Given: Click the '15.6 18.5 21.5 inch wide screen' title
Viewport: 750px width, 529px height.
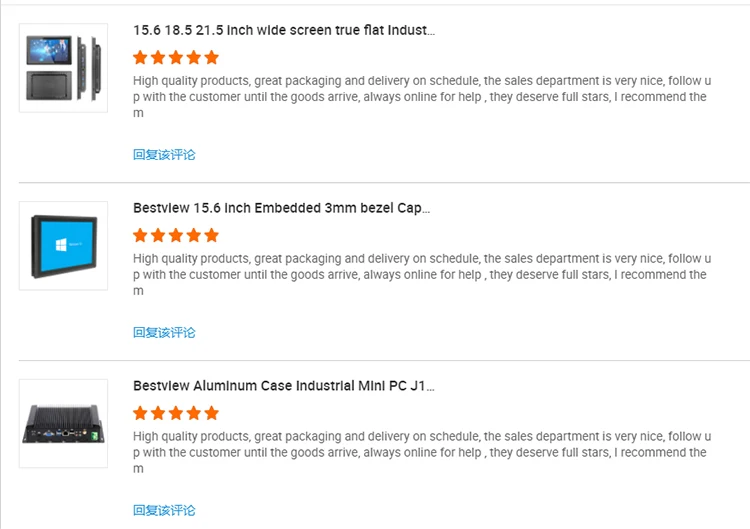Looking at the screenshot, I should pos(284,31).
